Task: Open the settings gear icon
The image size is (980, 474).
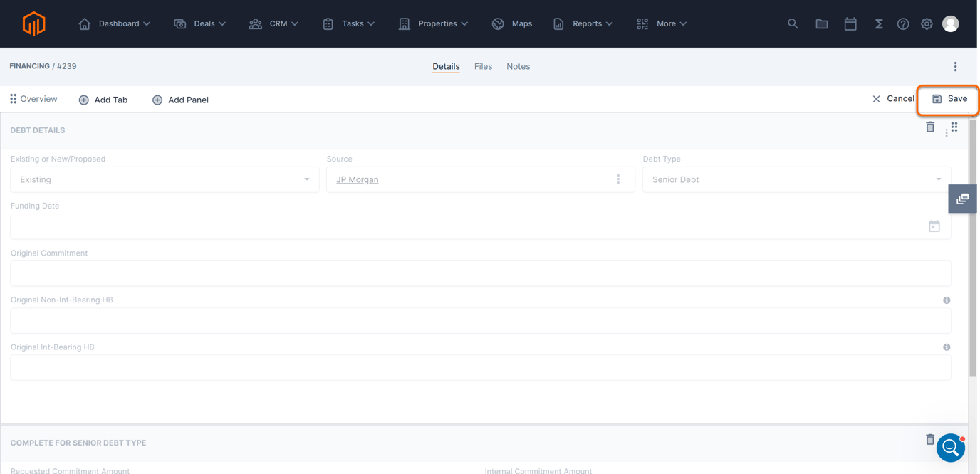Action: [x=927, y=23]
